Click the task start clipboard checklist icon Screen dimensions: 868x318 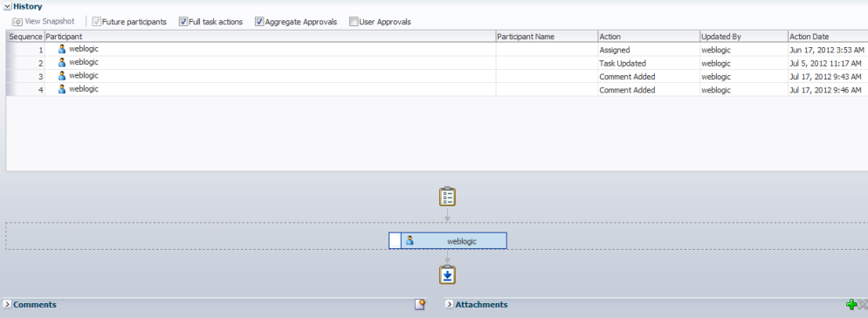click(x=447, y=197)
